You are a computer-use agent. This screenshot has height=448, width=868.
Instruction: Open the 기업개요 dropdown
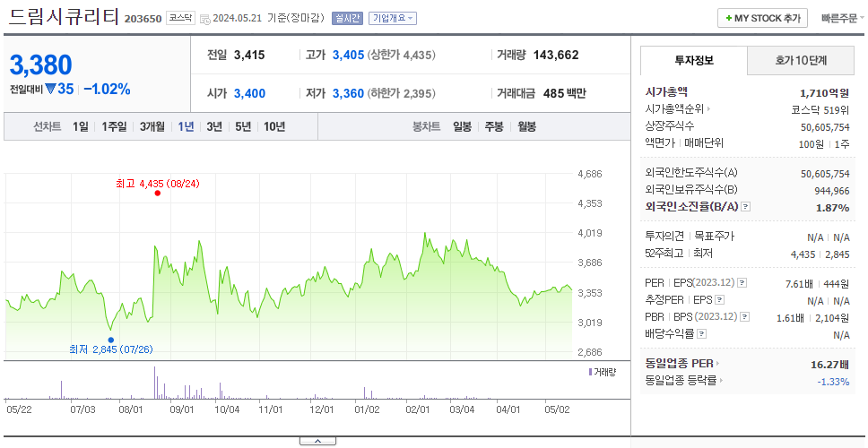click(x=393, y=18)
